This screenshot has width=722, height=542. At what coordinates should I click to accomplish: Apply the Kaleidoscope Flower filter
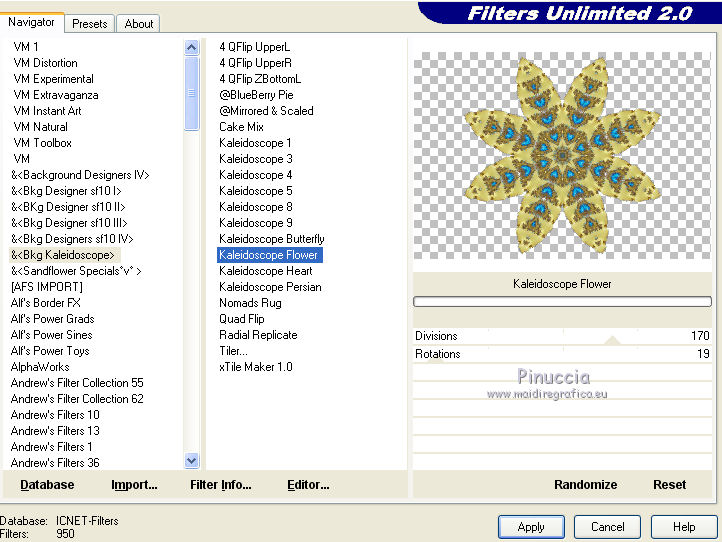[x=531, y=527]
